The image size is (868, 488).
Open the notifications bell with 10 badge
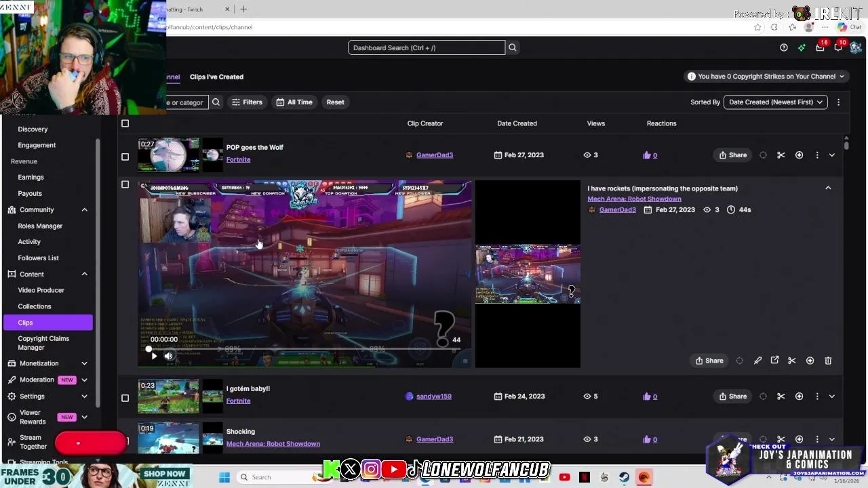(838, 47)
